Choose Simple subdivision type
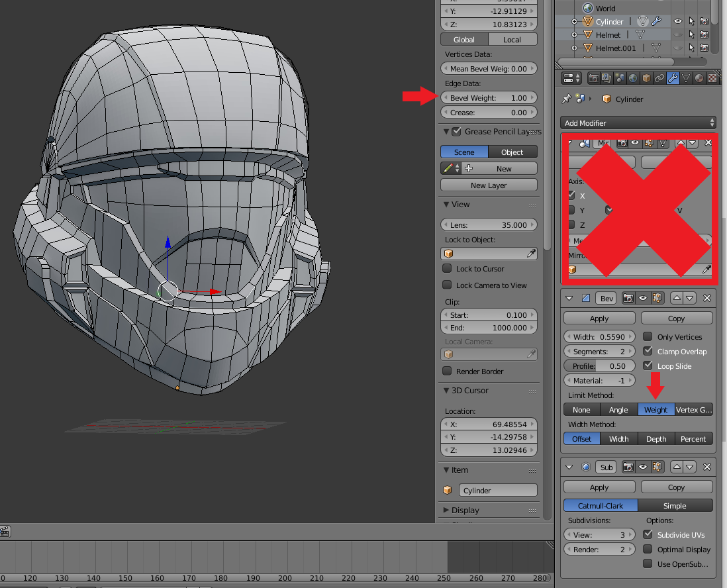This screenshot has height=588, width=727. pyautogui.click(x=675, y=505)
